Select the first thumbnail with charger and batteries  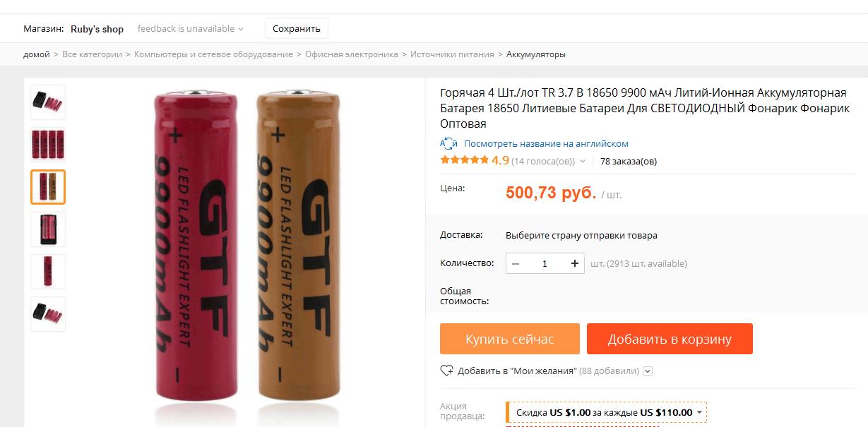pyautogui.click(x=48, y=102)
